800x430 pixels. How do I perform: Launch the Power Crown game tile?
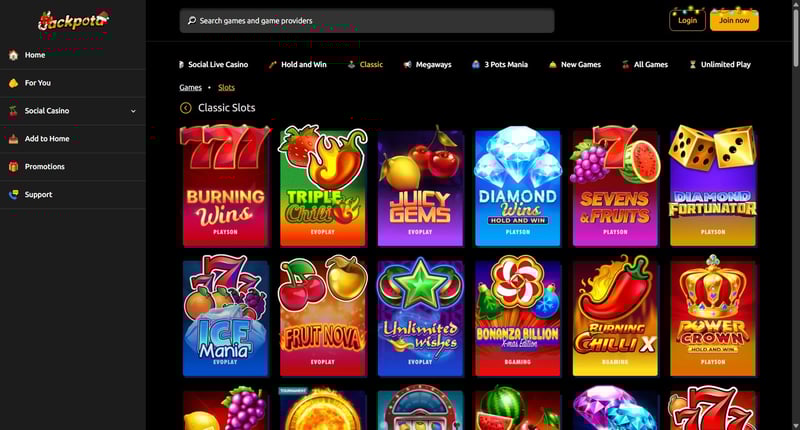click(713, 316)
